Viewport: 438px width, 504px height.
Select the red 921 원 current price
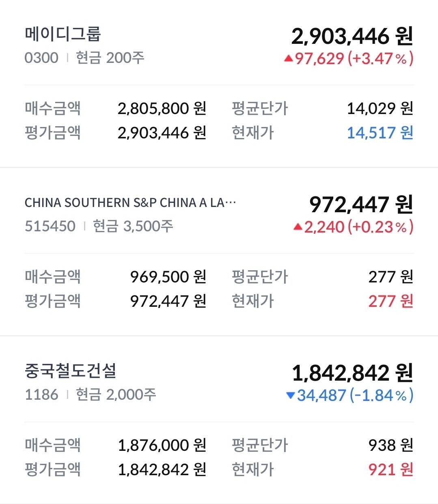tap(391, 470)
